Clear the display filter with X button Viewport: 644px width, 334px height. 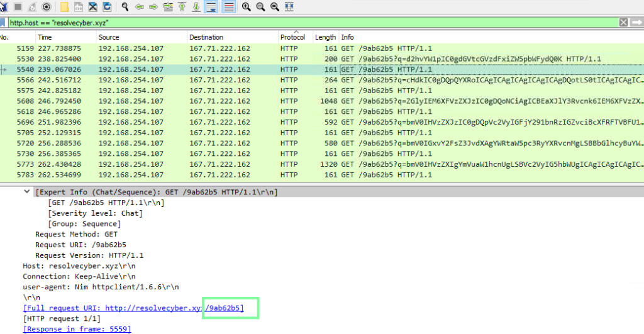623,22
